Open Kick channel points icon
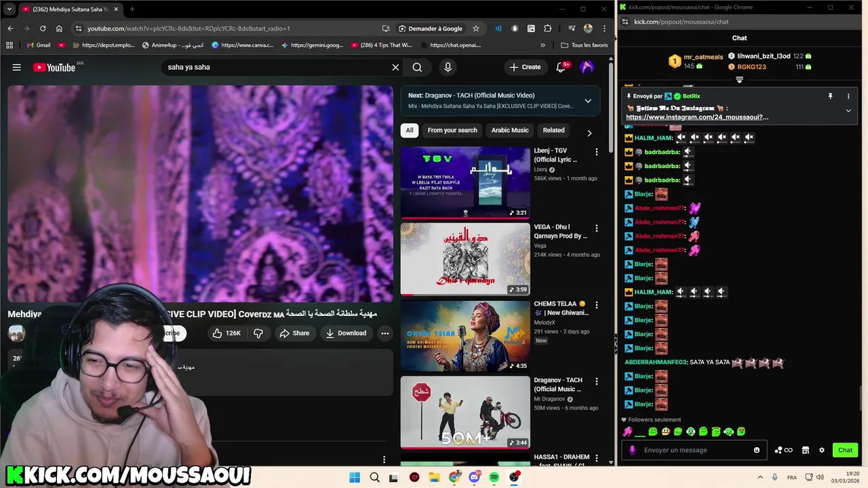This screenshot has width=868, height=488. [x=783, y=450]
